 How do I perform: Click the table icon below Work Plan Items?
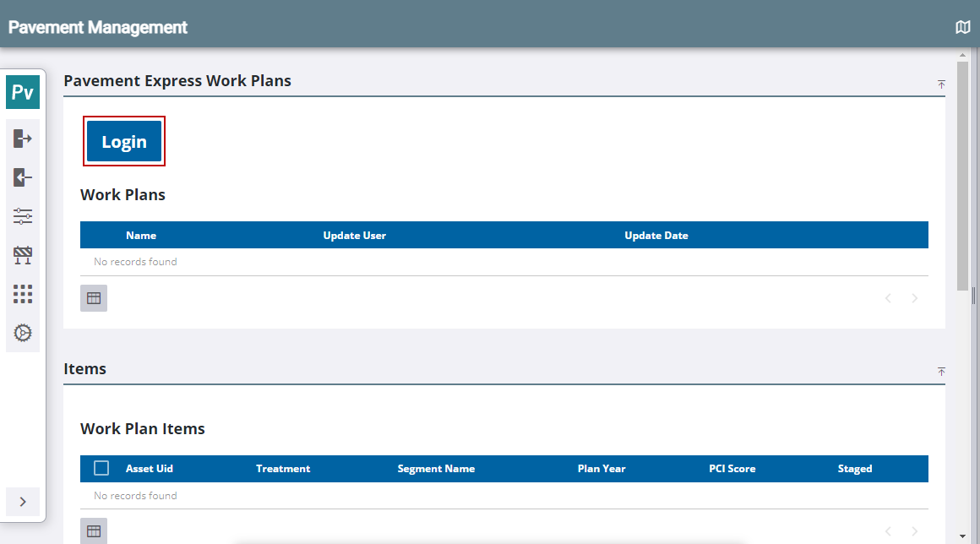tap(94, 530)
